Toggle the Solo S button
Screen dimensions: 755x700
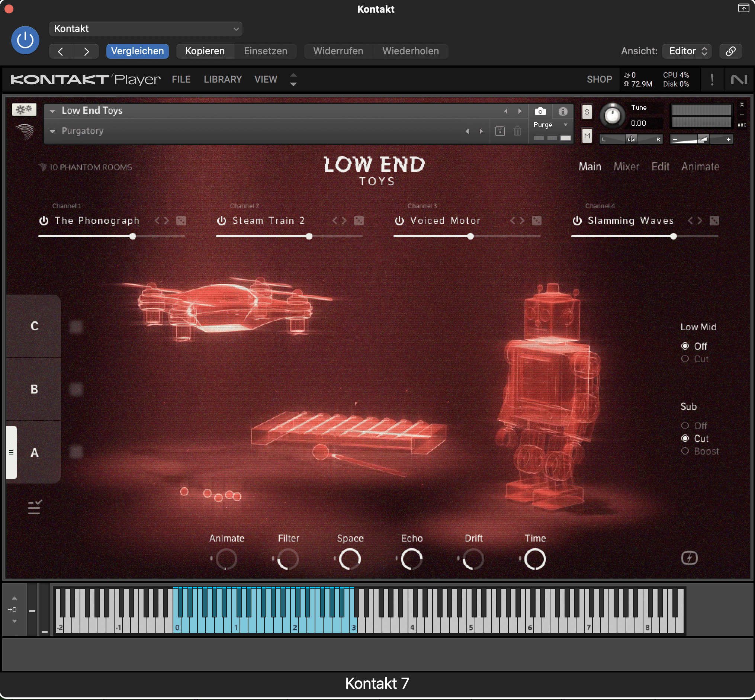(587, 112)
